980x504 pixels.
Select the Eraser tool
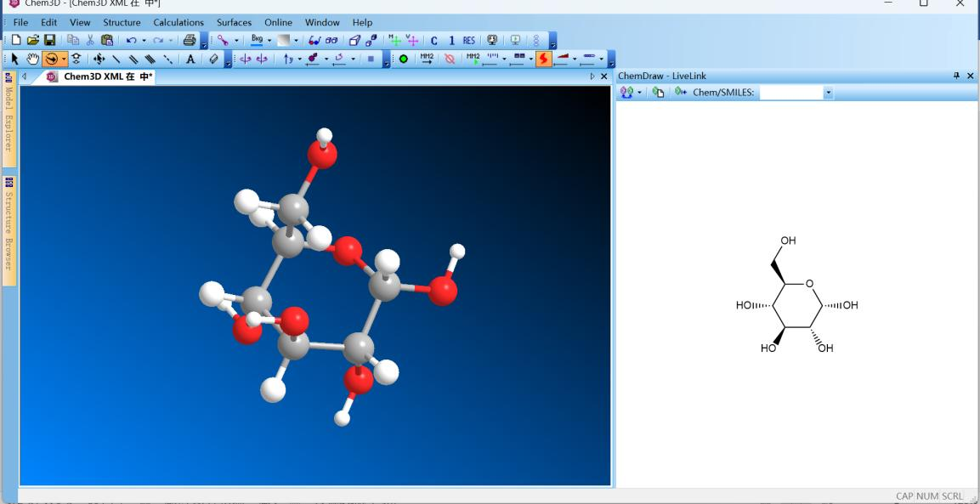[212, 58]
